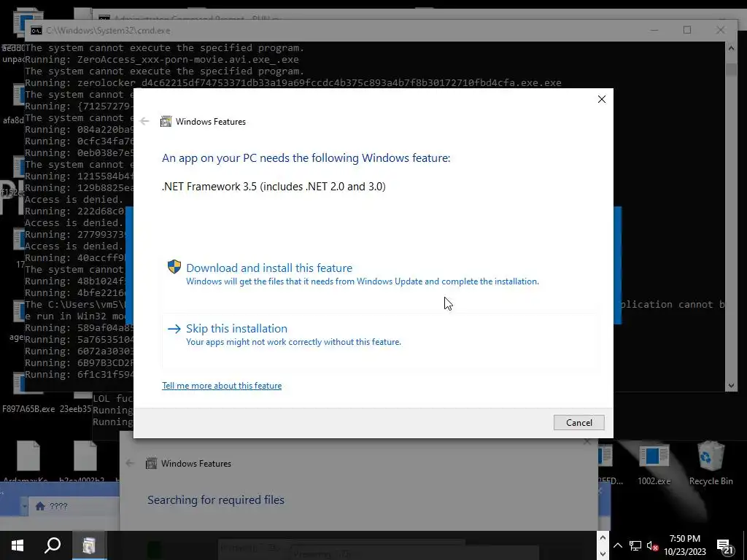Click the ZeroAccess_xxx-porn-movie line in cmd
The image size is (747, 560).
(x=162, y=60)
